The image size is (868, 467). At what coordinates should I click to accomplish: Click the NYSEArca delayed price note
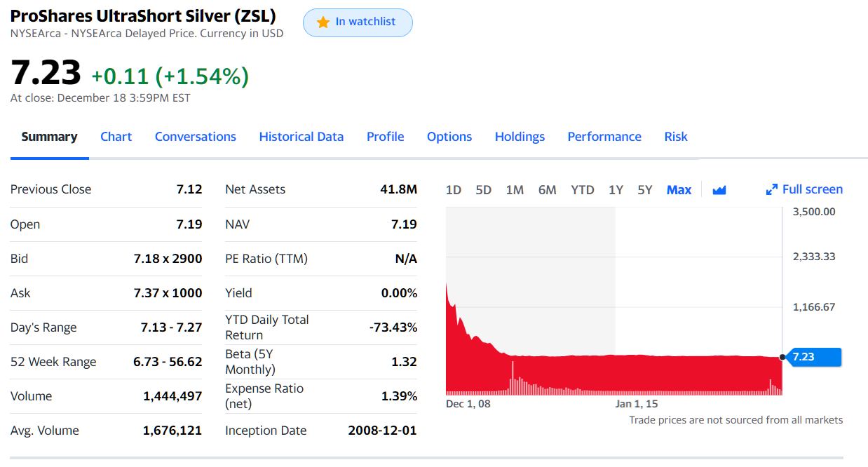pos(147,33)
